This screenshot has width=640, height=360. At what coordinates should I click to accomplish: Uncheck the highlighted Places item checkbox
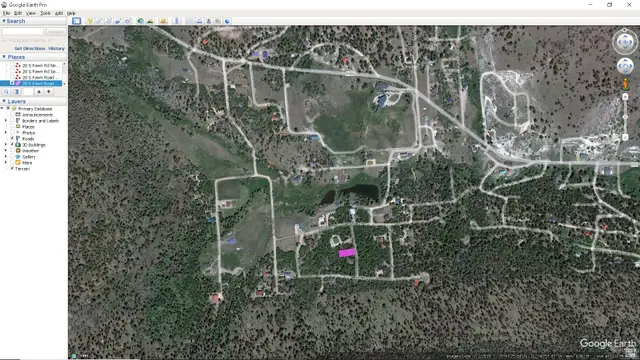pos(12,83)
